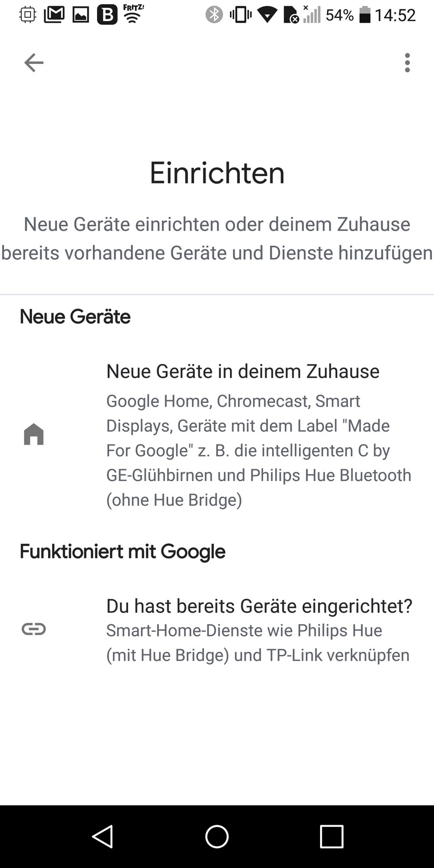Tap the Gmail notification icon in status bar
The width and height of the screenshot is (434, 868).
(x=54, y=15)
